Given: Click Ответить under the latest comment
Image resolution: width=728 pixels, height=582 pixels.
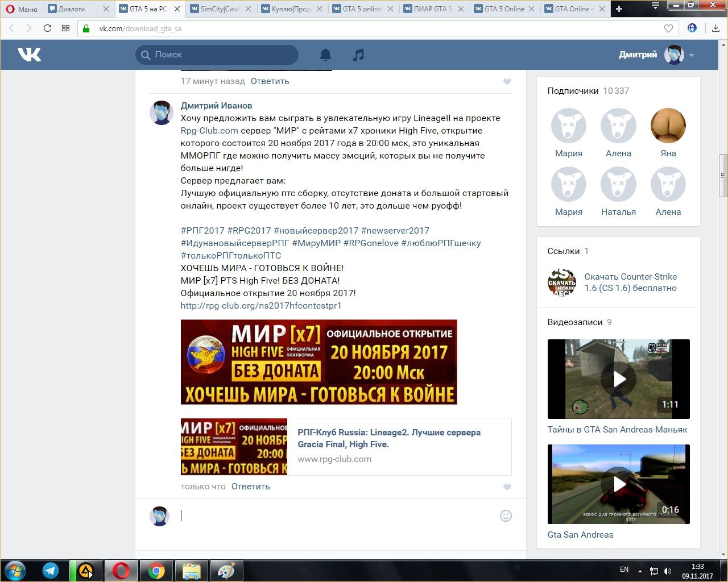Looking at the screenshot, I should pyautogui.click(x=250, y=487).
